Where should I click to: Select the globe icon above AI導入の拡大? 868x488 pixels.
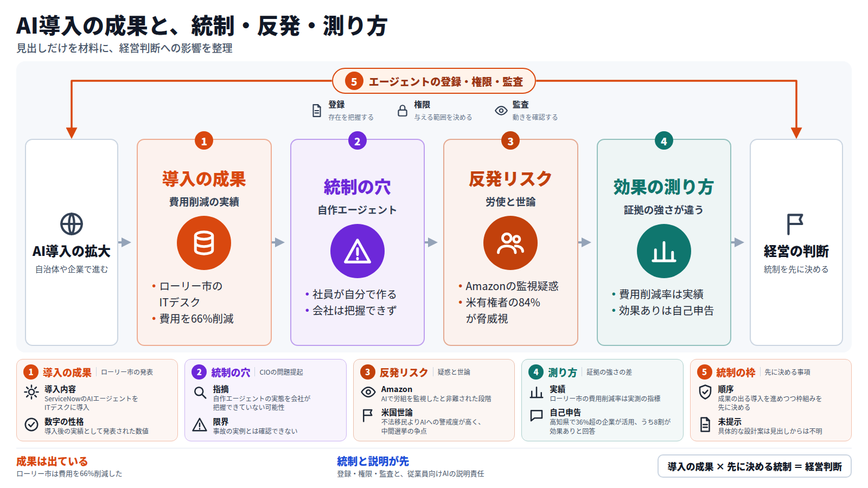[72, 224]
